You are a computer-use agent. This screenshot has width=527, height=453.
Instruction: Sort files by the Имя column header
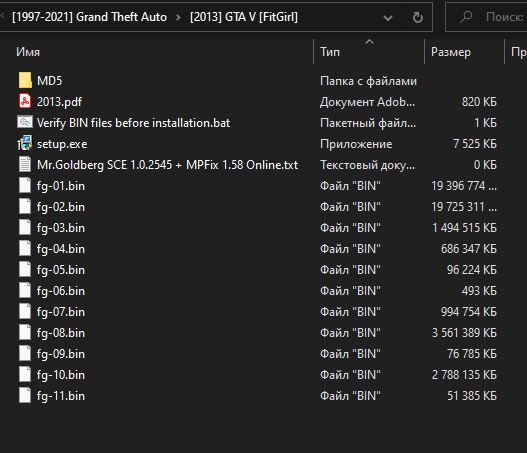tap(28, 52)
